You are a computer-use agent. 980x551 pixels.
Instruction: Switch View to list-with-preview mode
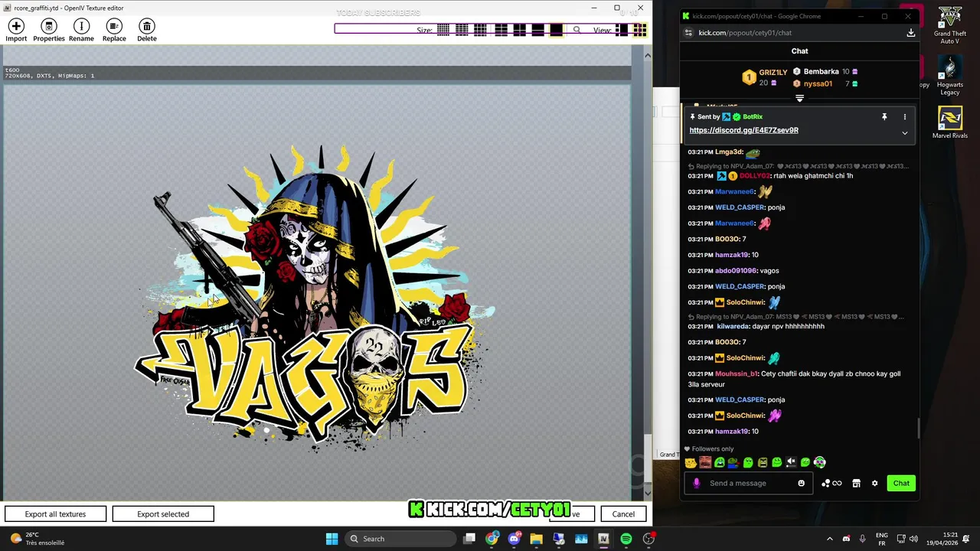coord(622,30)
